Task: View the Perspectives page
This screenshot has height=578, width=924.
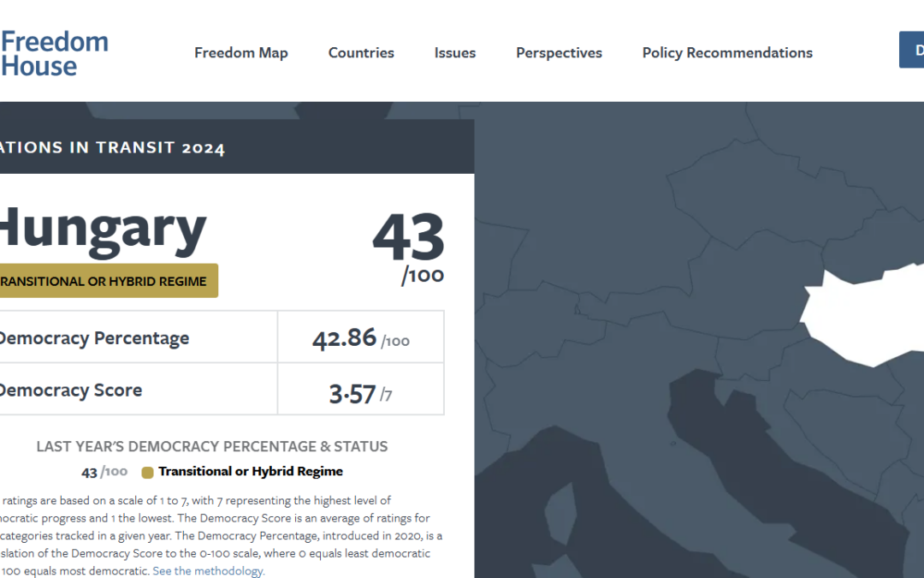Action: tap(559, 52)
